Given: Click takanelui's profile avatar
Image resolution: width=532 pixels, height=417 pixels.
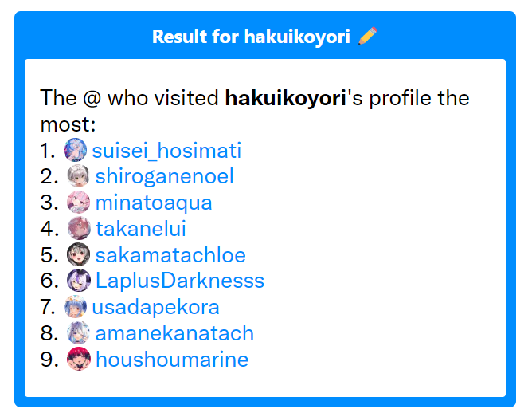Looking at the screenshot, I should pyautogui.click(x=79, y=228).
